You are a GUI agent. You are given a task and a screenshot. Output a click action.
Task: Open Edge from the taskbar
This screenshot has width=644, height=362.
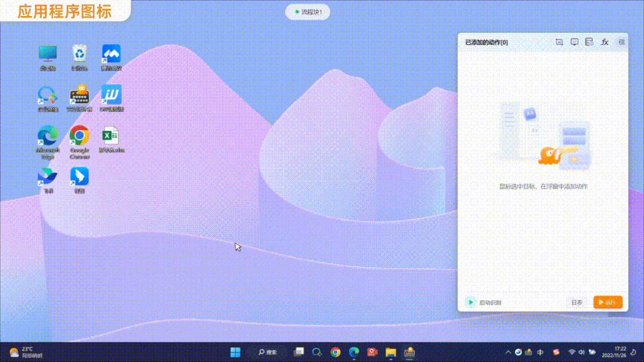coord(353,352)
